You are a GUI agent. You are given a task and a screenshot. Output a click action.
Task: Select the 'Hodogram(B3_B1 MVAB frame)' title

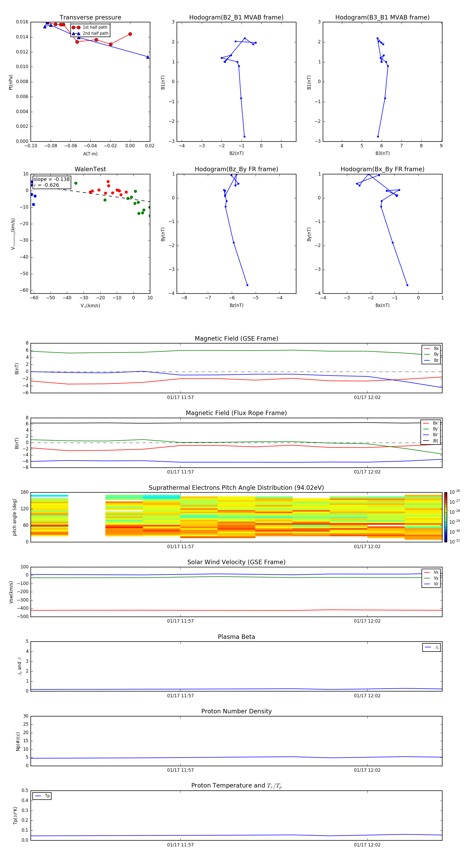pyautogui.click(x=382, y=18)
